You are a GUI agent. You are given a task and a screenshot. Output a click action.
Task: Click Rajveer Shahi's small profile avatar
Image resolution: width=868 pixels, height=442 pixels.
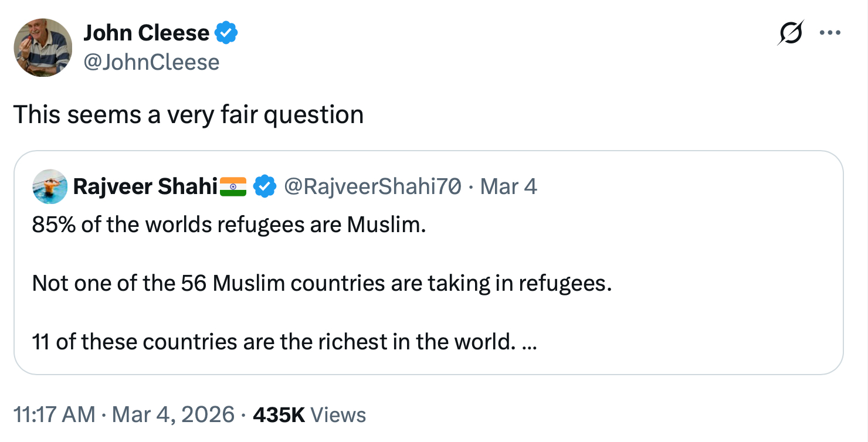(50, 187)
